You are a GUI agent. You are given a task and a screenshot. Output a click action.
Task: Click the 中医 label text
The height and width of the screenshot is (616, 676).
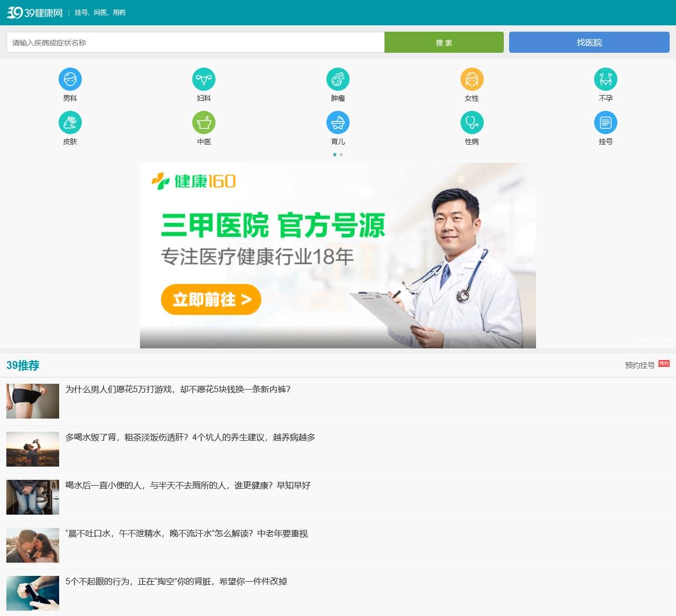[204, 141]
